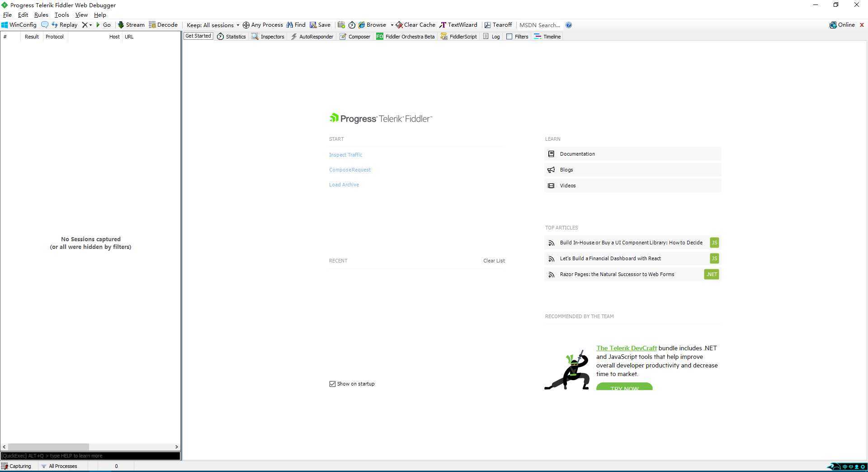
Task: Switch to the Filters tab
Action: 517,37
